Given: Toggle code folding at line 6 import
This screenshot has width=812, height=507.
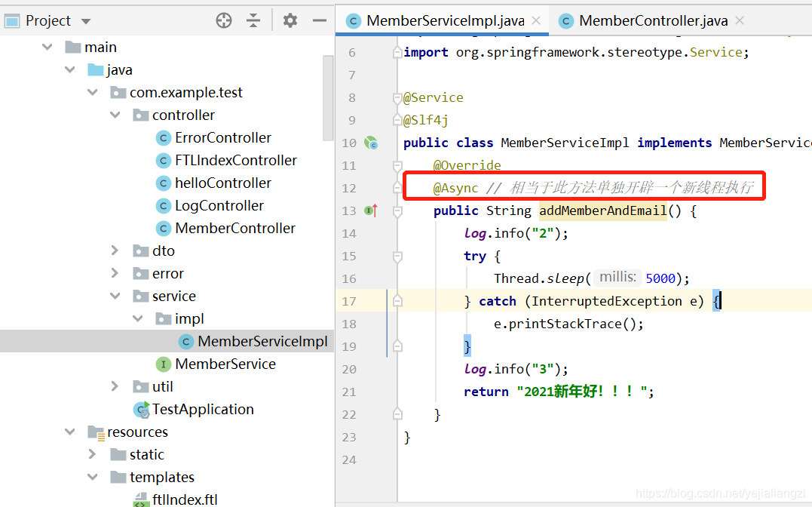Looking at the screenshot, I should click(x=397, y=52).
